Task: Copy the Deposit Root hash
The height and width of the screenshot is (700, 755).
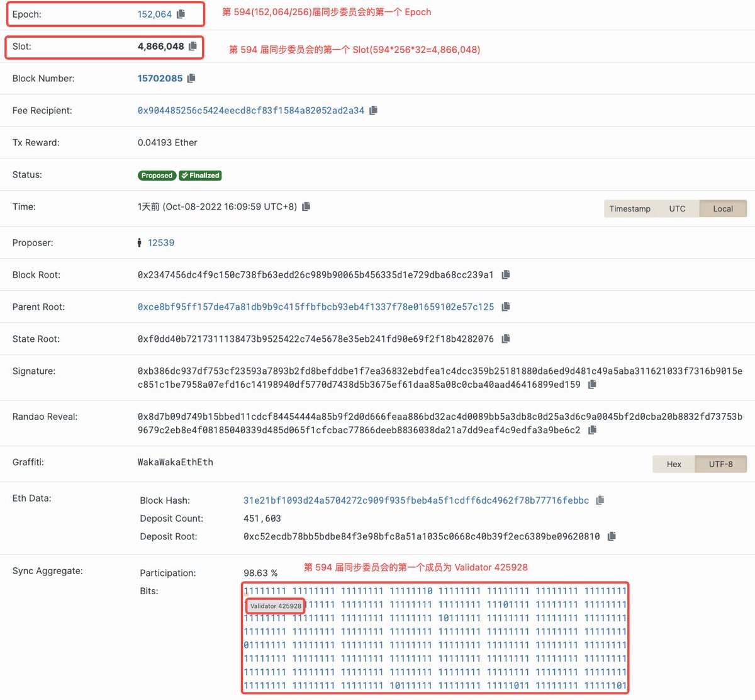Action: pos(611,536)
